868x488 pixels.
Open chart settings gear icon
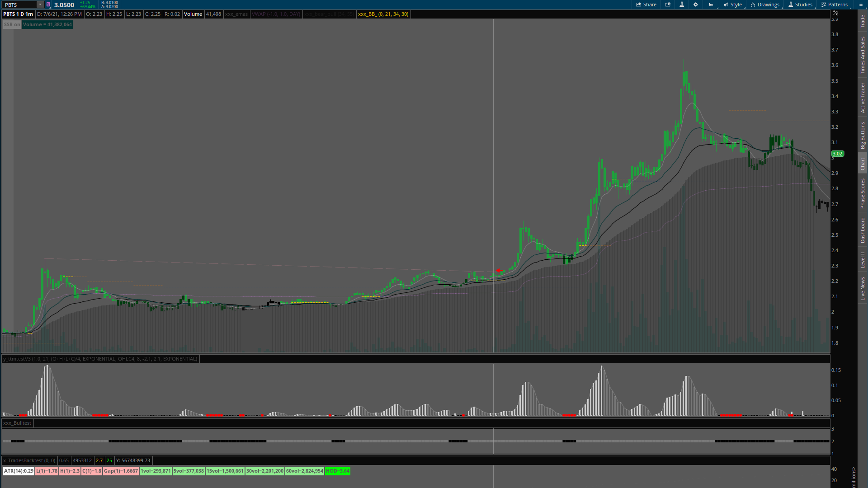[x=696, y=5]
